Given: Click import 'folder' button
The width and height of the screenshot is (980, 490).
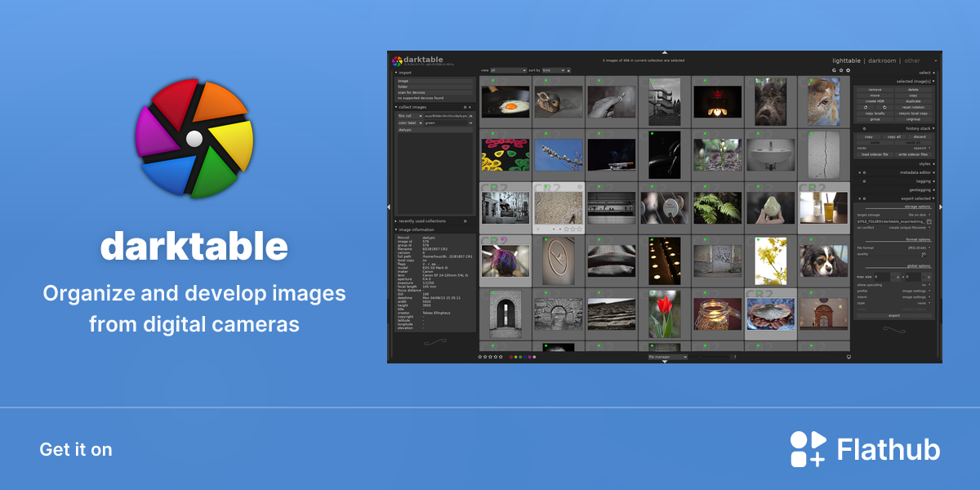Looking at the screenshot, I should click(435, 87).
